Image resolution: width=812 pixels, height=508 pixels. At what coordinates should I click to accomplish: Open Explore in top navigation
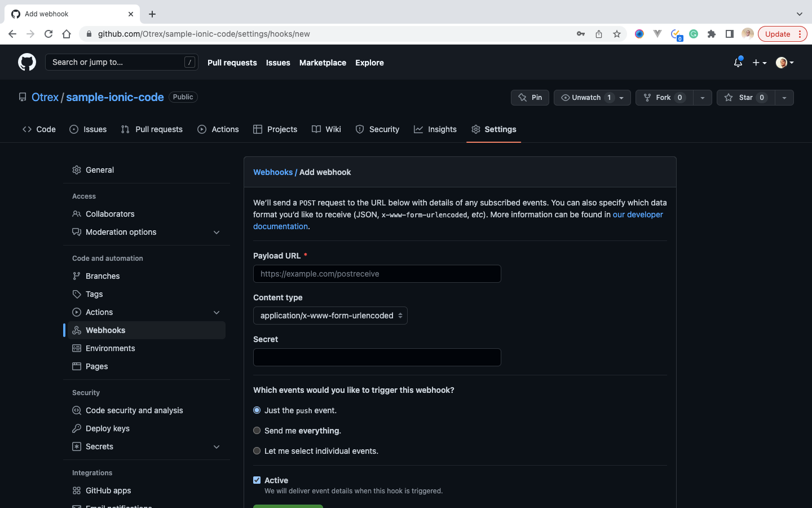pos(369,63)
